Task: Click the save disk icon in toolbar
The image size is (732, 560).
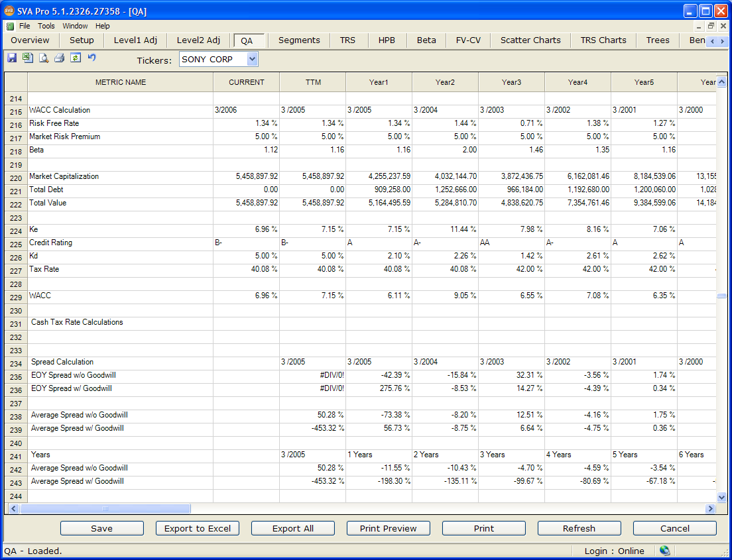Action: pyautogui.click(x=12, y=58)
